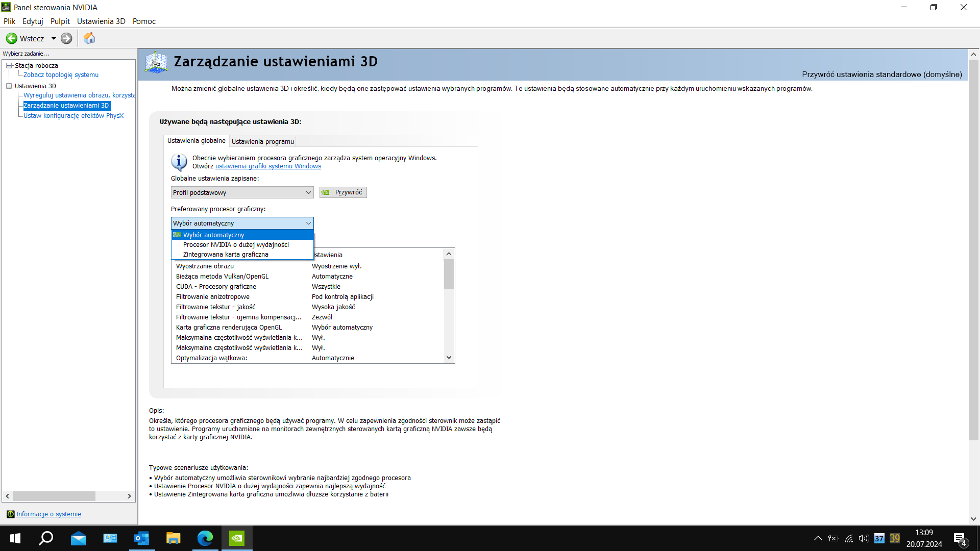Click the 39 temperature tray icon

895,538
